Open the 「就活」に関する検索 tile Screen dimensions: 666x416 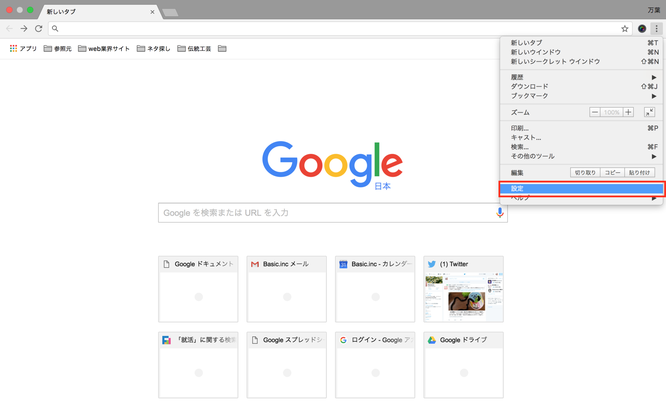(x=198, y=365)
